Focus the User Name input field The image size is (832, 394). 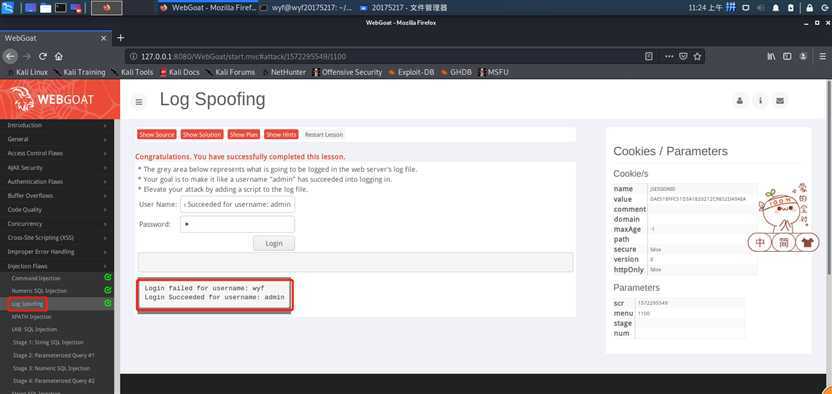(237, 204)
